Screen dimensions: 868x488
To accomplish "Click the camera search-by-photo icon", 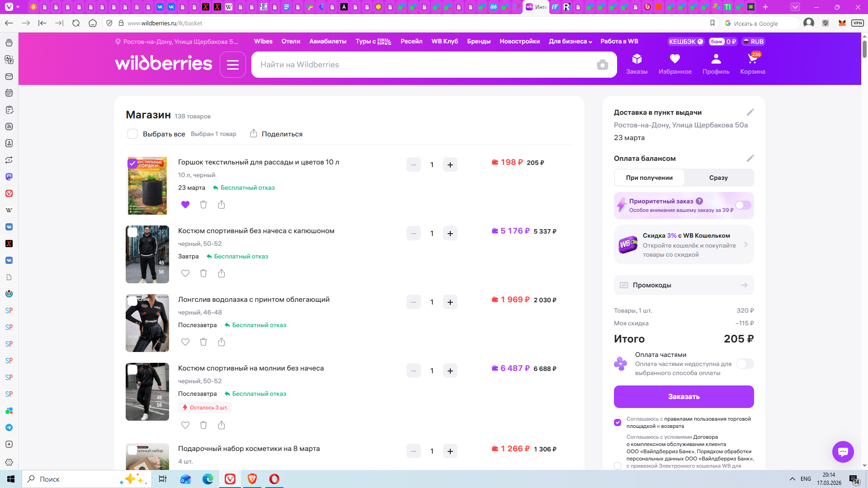I will pos(602,65).
